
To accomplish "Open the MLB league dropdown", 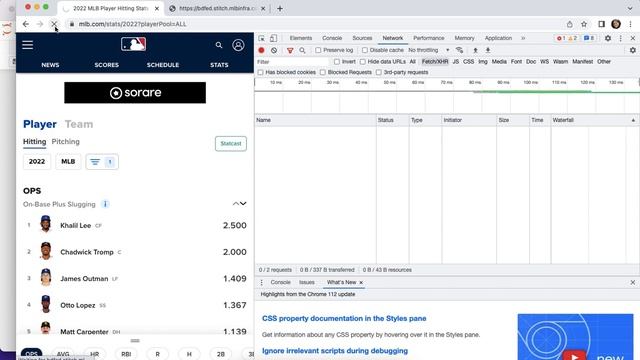I will (x=68, y=162).
